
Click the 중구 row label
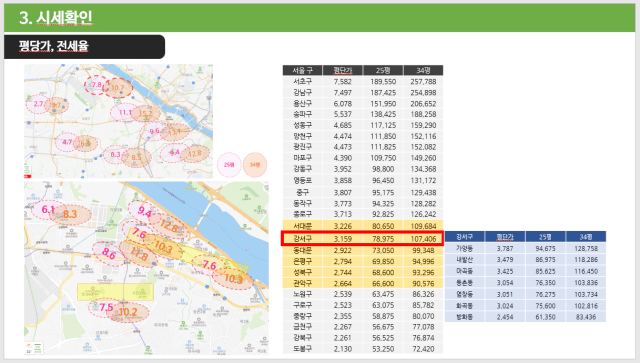click(x=302, y=192)
